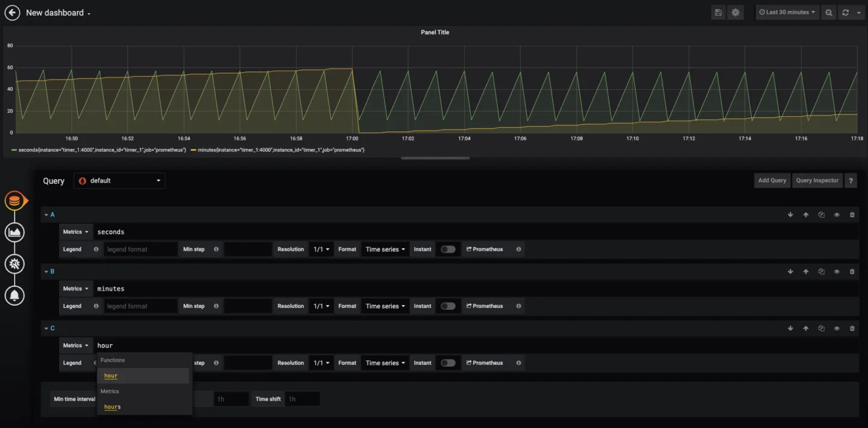Delete query B with the trash icon
The image size is (868, 428).
[x=852, y=272]
